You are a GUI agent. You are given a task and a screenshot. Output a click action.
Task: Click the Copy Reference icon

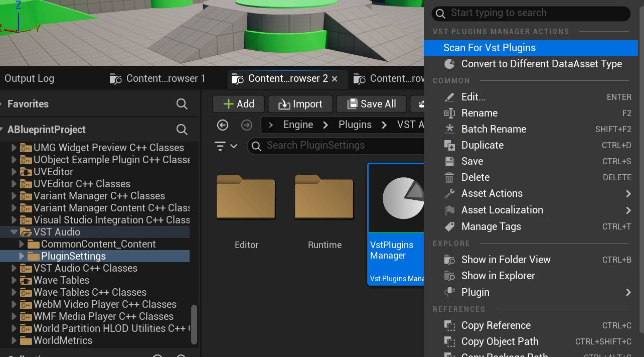[450, 325]
